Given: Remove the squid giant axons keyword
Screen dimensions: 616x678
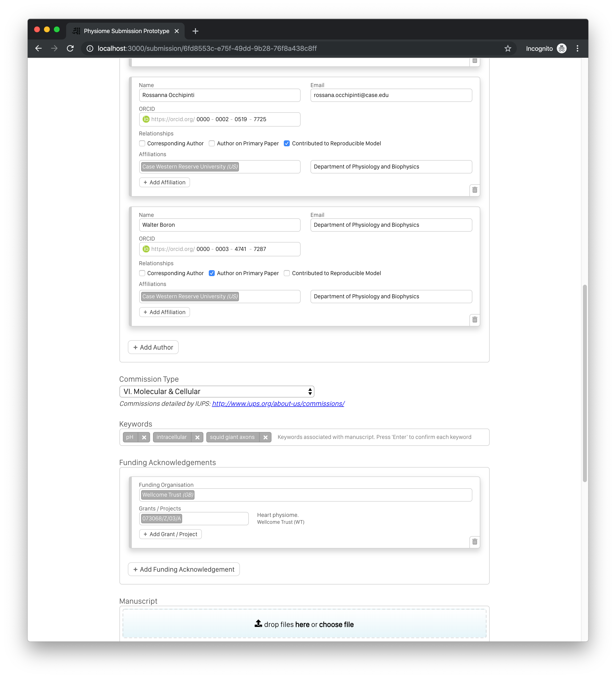Looking at the screenshot, I should (266, 437).
